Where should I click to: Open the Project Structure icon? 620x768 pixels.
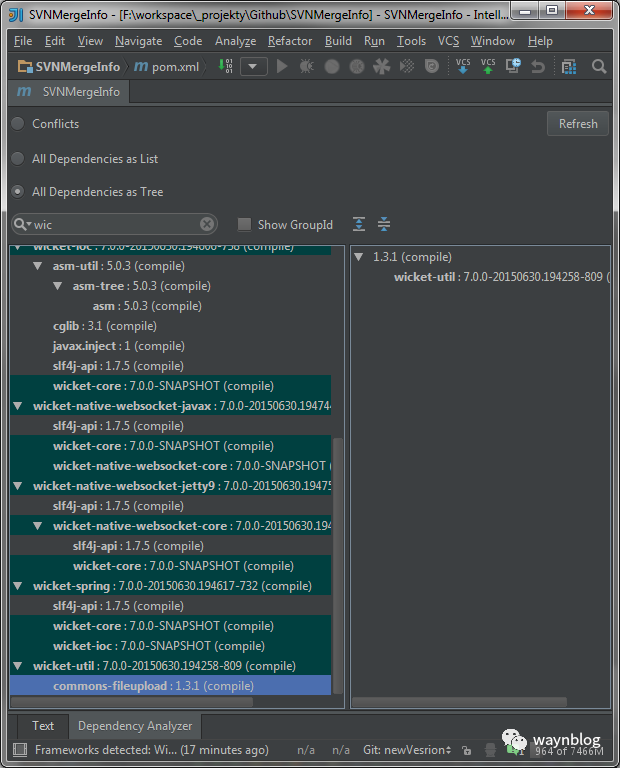point(569,67)
